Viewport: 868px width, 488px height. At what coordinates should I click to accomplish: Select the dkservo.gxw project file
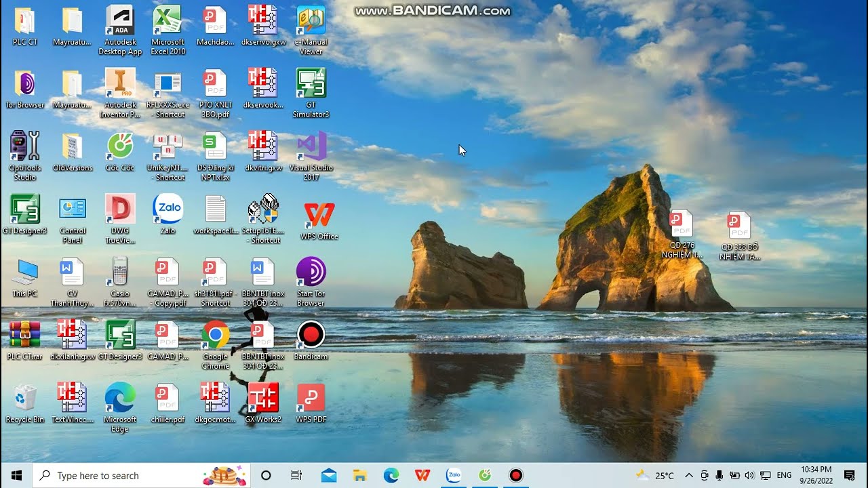[x=263, y=25]
